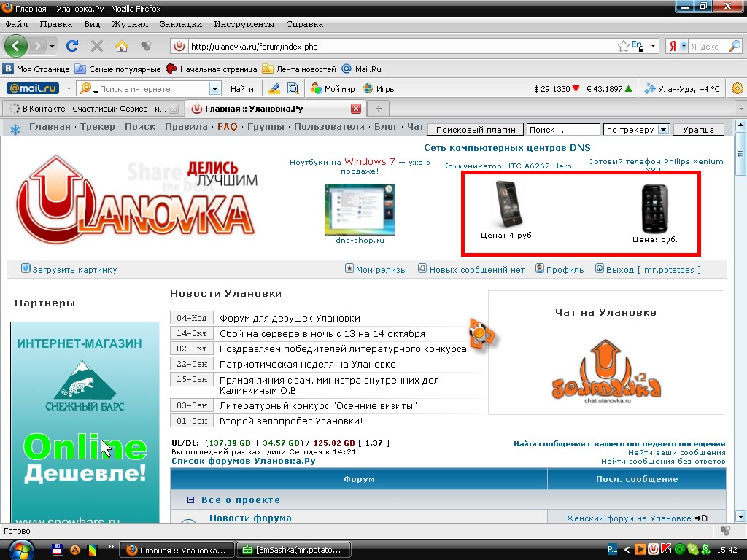Open the tab list dropdown at tab bar end

pyautogui.click(x=741, y=109)
